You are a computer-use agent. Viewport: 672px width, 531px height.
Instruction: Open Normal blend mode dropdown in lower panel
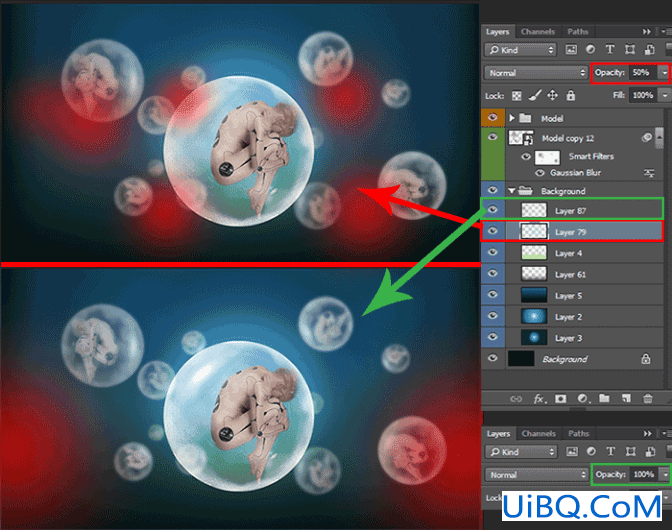pyautogui.click(x=537, y=475)
